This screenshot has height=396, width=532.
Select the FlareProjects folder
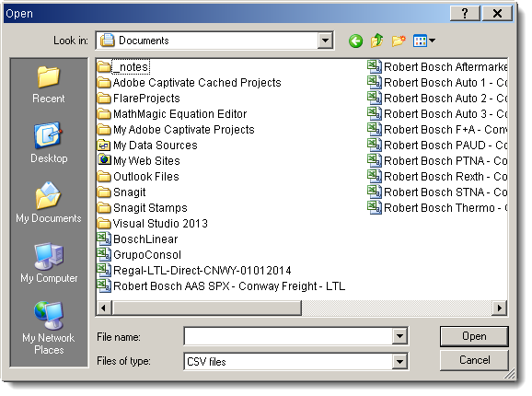(138, 98)
